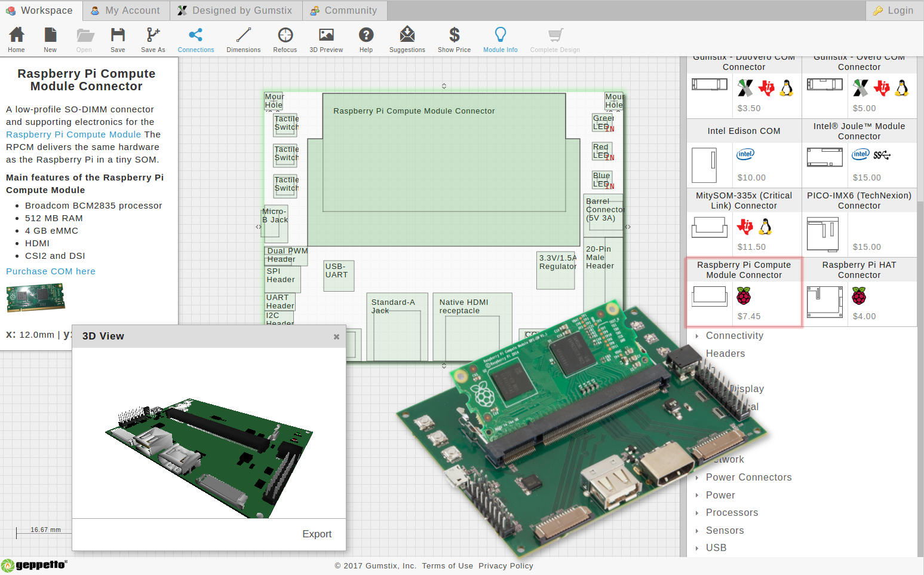Select the Gumstix DuoVero COM Connector
The height and width of the screenshot is (575, 924).
[744, 87]
